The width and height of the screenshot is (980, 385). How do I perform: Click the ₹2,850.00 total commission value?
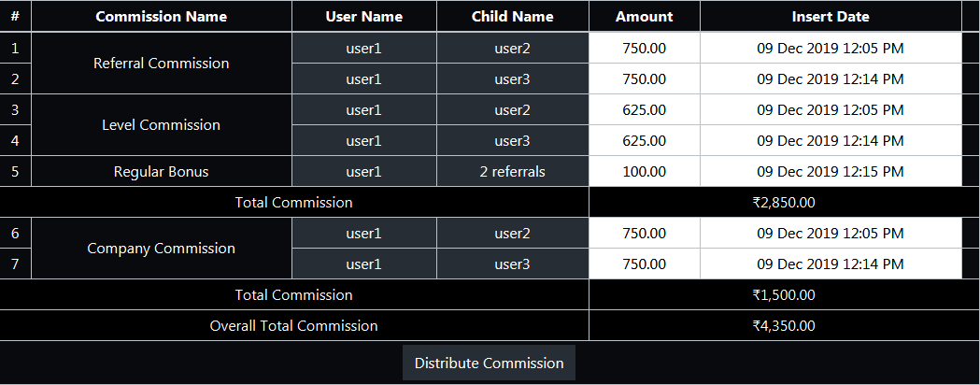point(784,203)
